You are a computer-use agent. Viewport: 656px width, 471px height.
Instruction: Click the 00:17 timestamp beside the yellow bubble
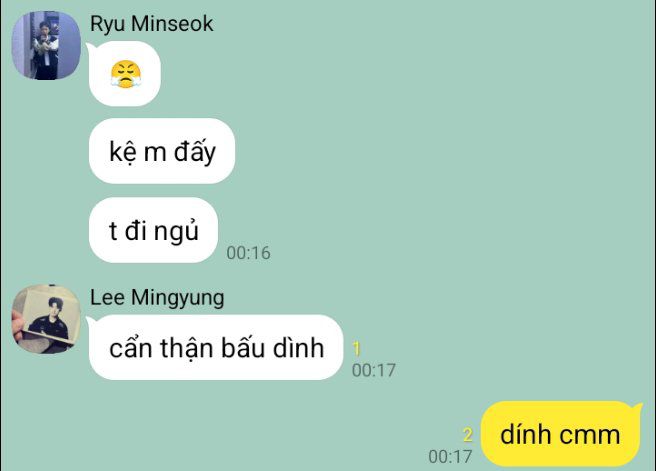click(x=450, y=456)
